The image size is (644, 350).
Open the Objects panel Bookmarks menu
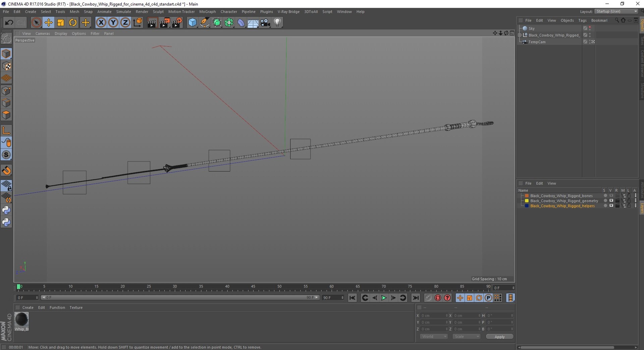coord(599,20)
